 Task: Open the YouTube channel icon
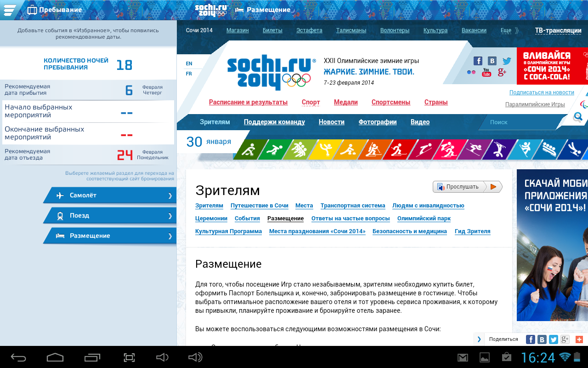[x=486, y=73]
